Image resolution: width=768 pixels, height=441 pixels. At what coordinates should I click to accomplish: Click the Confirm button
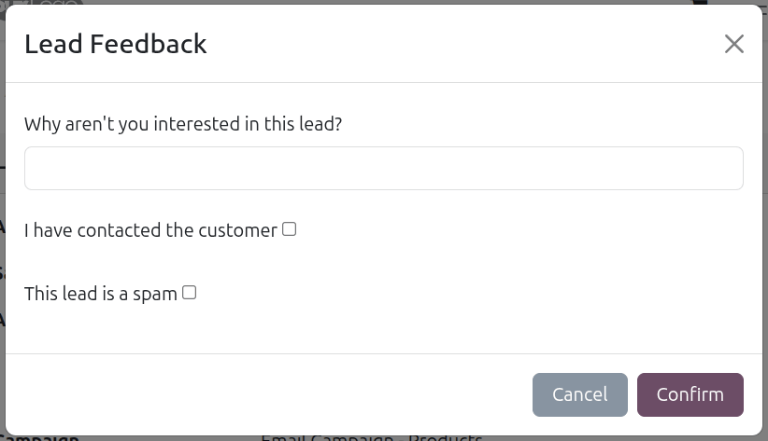[690, 395]
